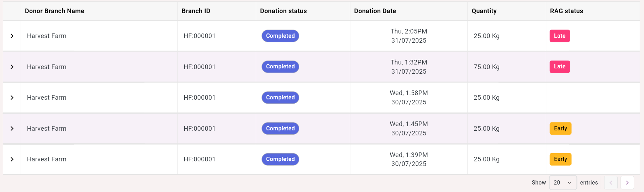
Task: Click the Early badge on the 1:39PM row
Action: [560, 159]
